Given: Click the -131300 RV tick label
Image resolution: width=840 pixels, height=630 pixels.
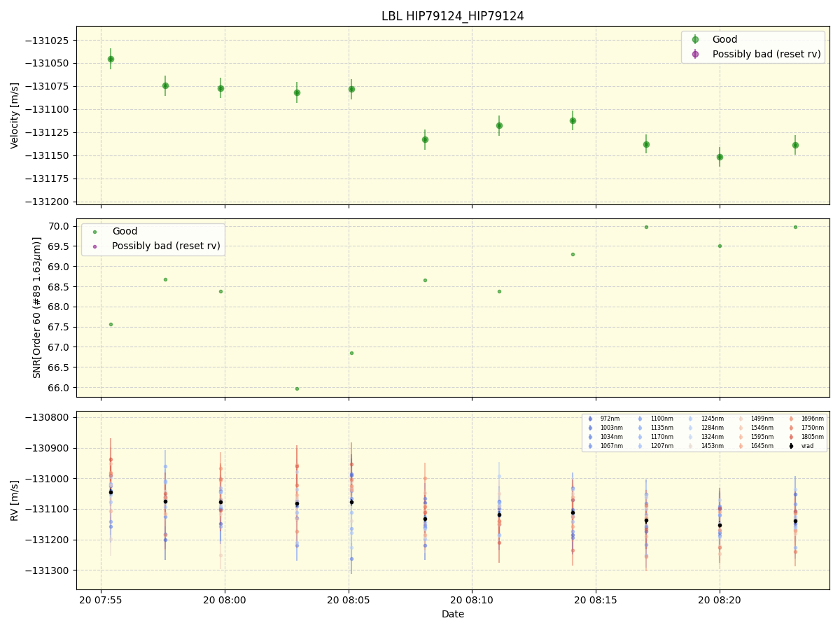Looking at the screenshot, I should [x=48, y=570].
